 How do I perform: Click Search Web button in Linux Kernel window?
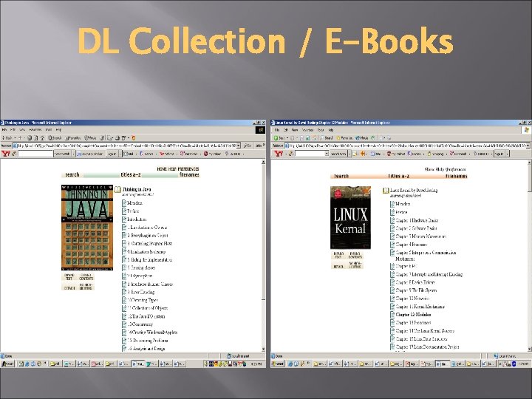(x=338, y=154)
